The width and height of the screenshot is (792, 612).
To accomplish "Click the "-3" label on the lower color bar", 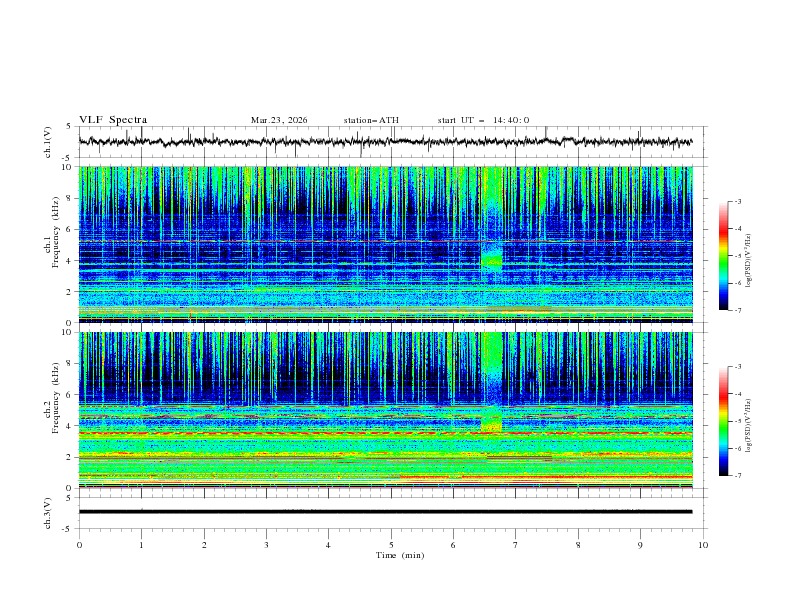I will 738,367.
